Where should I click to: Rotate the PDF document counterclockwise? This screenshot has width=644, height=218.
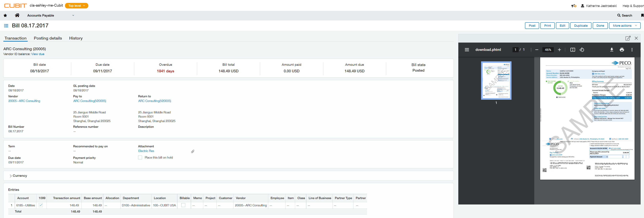582,50
